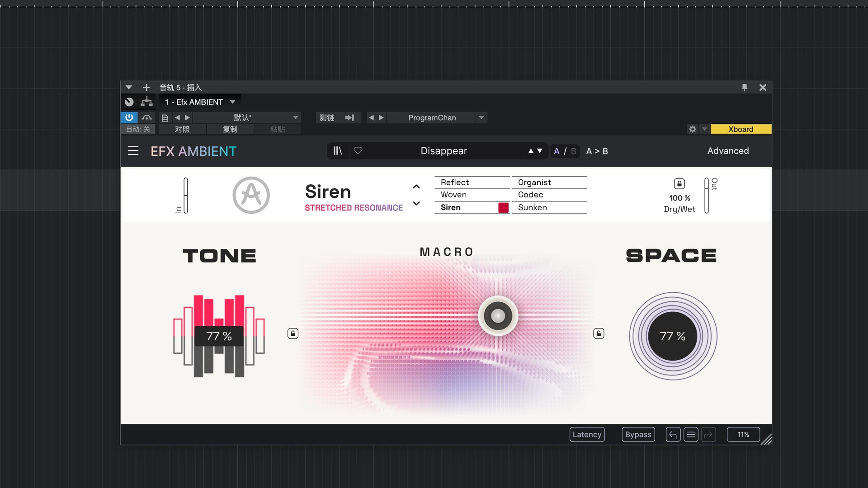This screenshot has width=868, height=488.
Task: Open the plugin settings gear icon
Action: (692, 129)
